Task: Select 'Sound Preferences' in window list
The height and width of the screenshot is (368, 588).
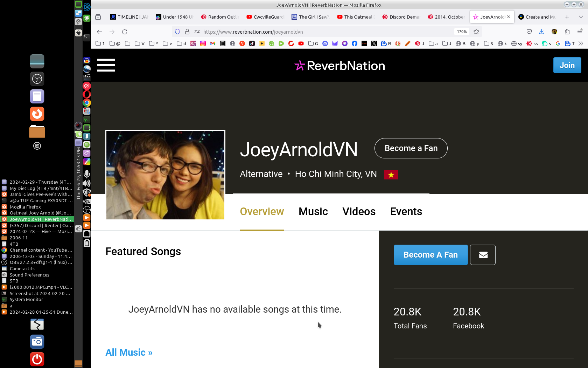Action: pos(37,275)
